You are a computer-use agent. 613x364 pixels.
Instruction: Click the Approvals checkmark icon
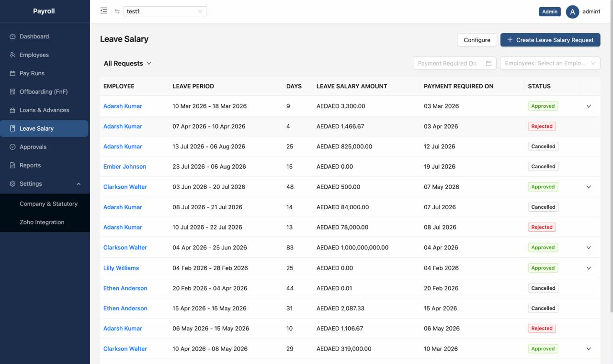pos(12,147)
